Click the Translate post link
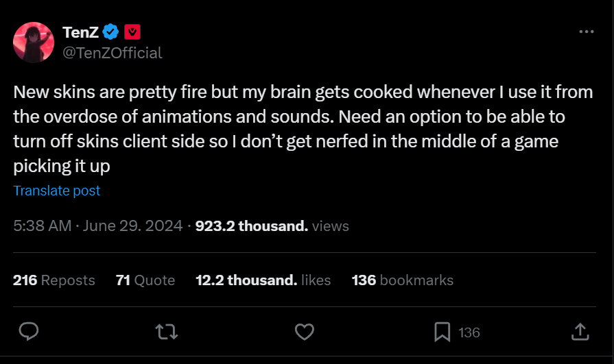 pos(57,191)
